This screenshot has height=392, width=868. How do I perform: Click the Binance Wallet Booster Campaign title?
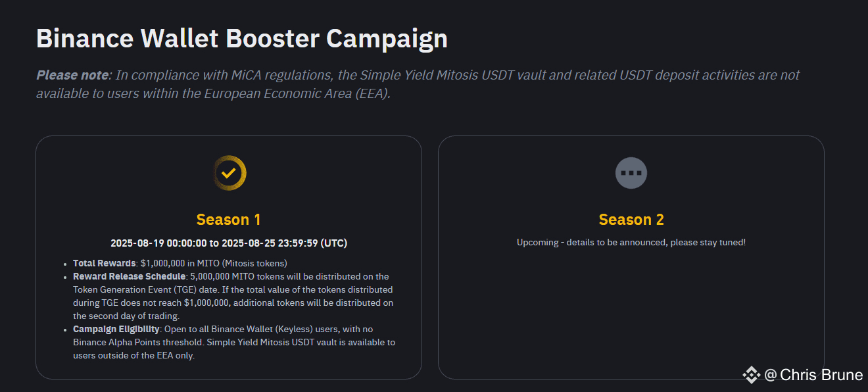(x=242, y=38)
